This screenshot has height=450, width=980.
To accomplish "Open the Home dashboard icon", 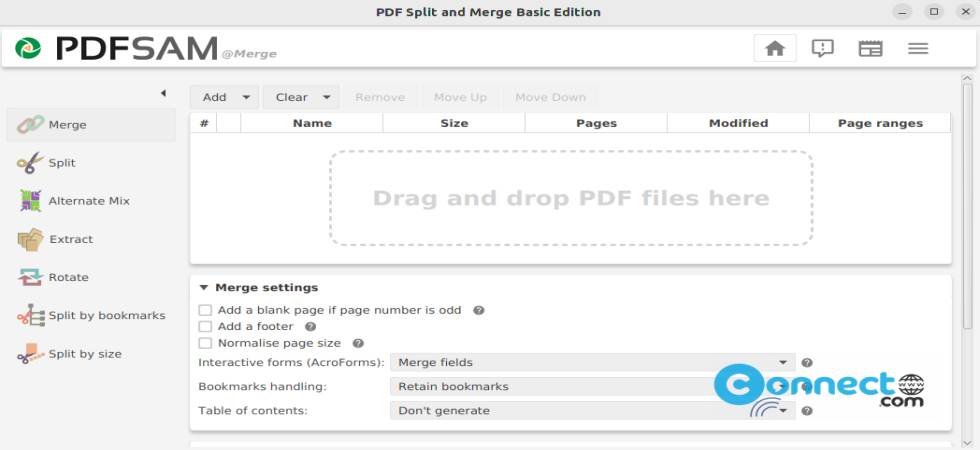I will pos(775,48).
